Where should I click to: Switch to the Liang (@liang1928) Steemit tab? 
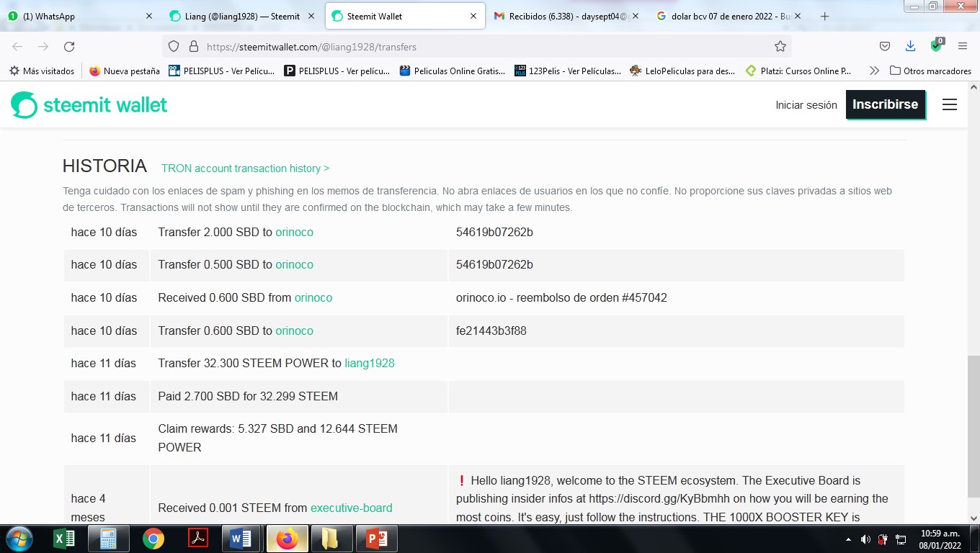coord(242,16)
